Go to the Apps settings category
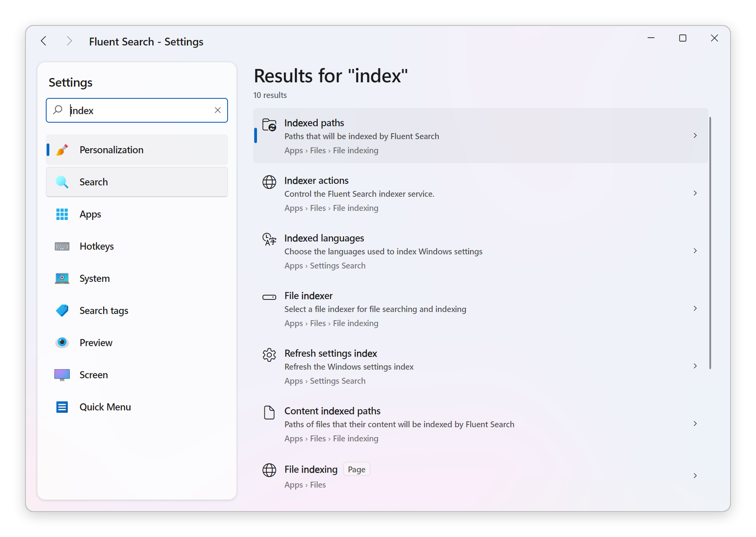Screen dimensions: 756x537 [137, 214]
